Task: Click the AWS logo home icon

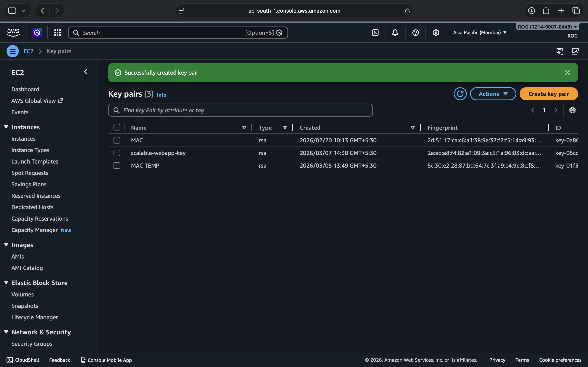Action: 13,33
